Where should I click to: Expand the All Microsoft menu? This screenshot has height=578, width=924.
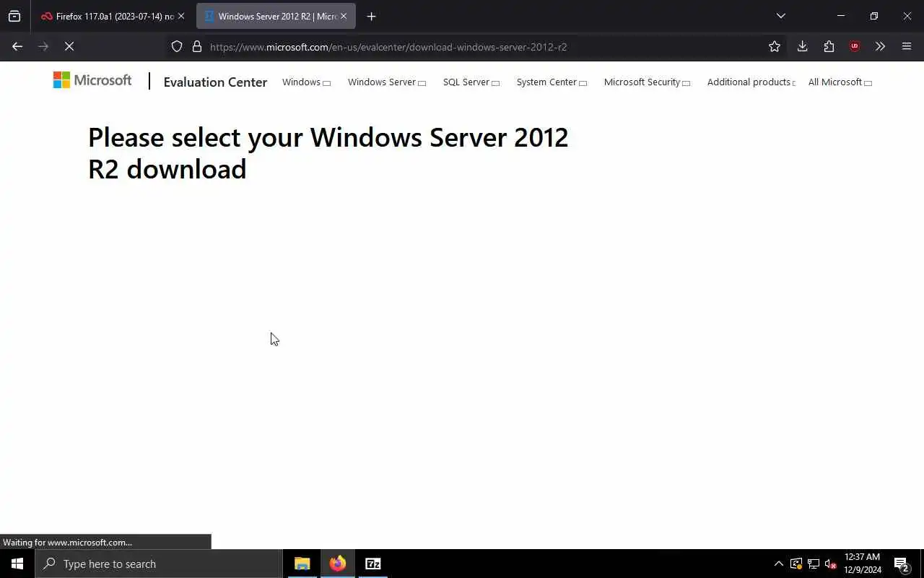pos(840,82)
